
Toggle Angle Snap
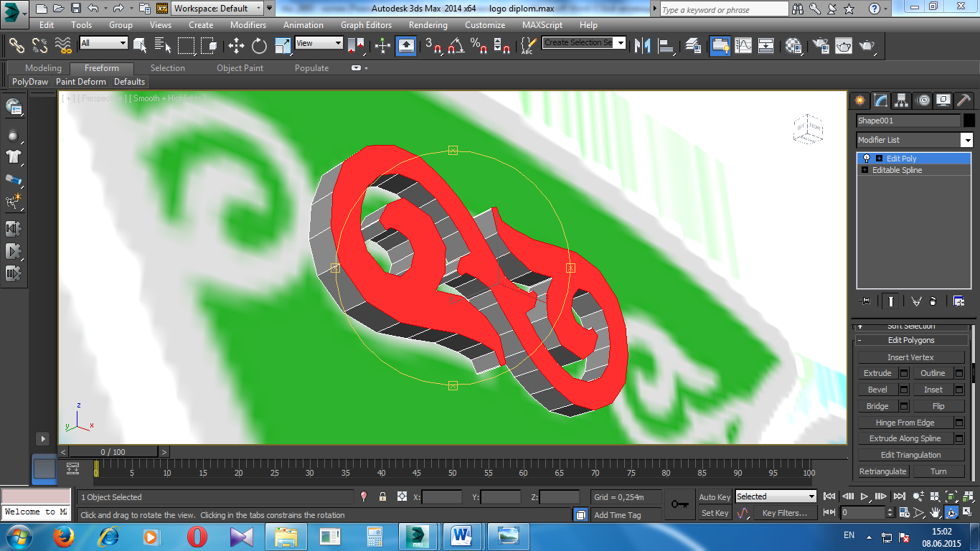coord(456,46)
